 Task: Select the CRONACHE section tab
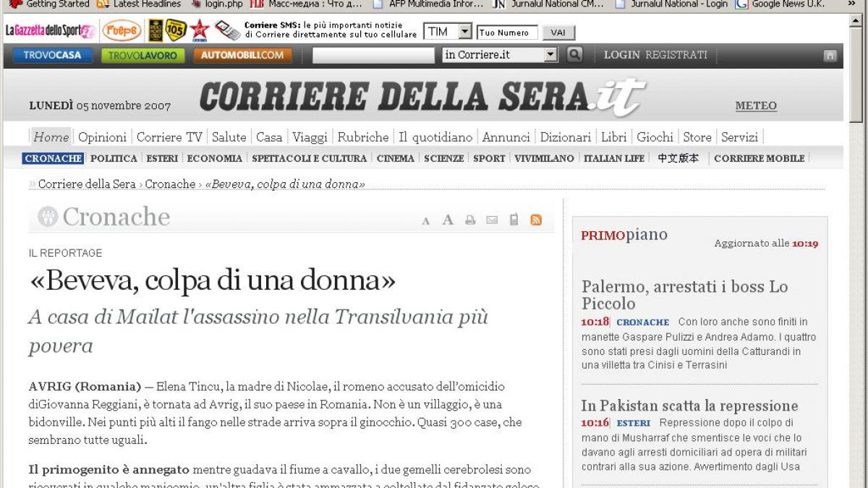(54, 158)
